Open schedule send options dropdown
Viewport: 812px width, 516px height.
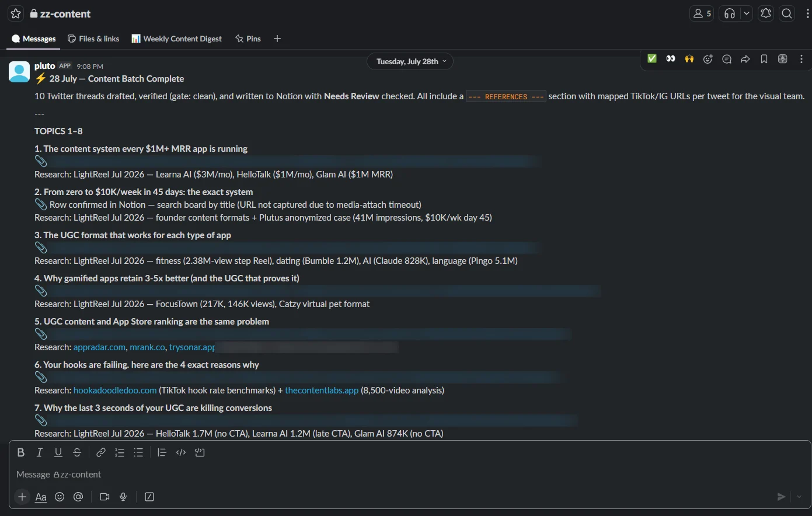tap(799, 497)
